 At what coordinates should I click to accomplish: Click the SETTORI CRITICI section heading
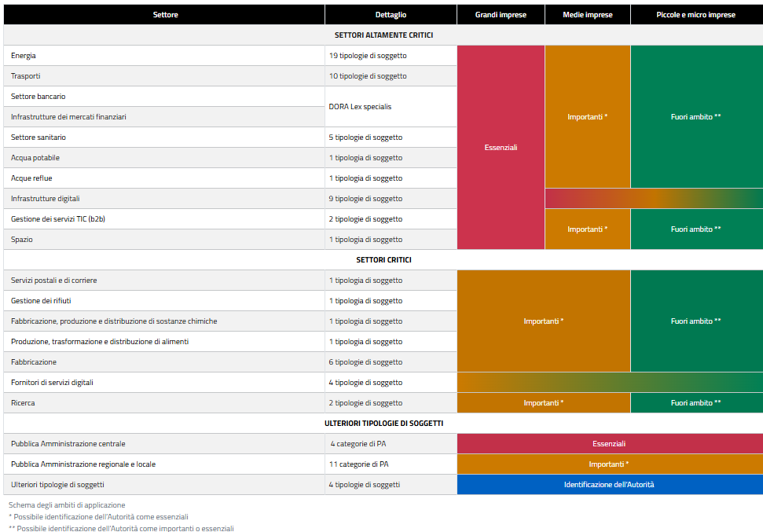pos(383,260)
